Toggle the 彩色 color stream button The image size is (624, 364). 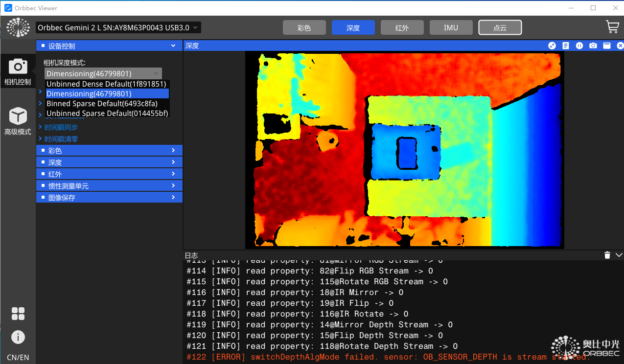304,28
